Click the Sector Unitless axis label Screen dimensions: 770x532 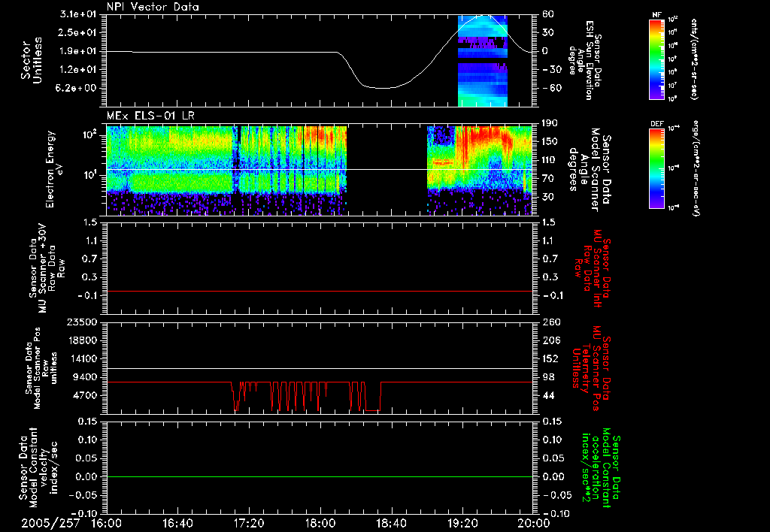30,60
